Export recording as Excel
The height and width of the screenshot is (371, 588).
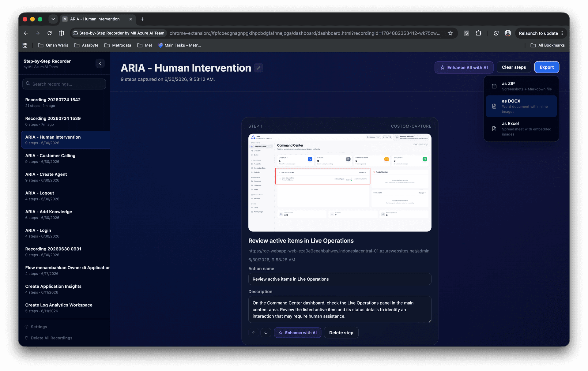coord(521,129)
